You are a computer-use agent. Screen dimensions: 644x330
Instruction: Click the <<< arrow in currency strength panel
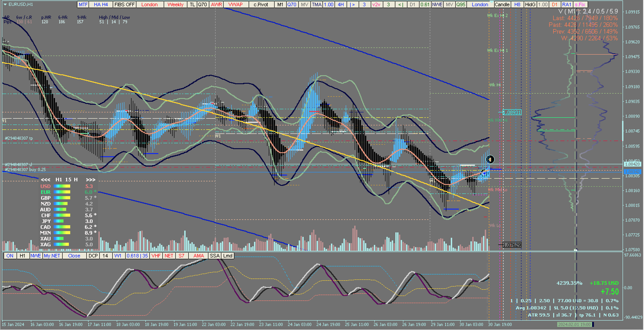pyautogui.click(x=45, y=180)
